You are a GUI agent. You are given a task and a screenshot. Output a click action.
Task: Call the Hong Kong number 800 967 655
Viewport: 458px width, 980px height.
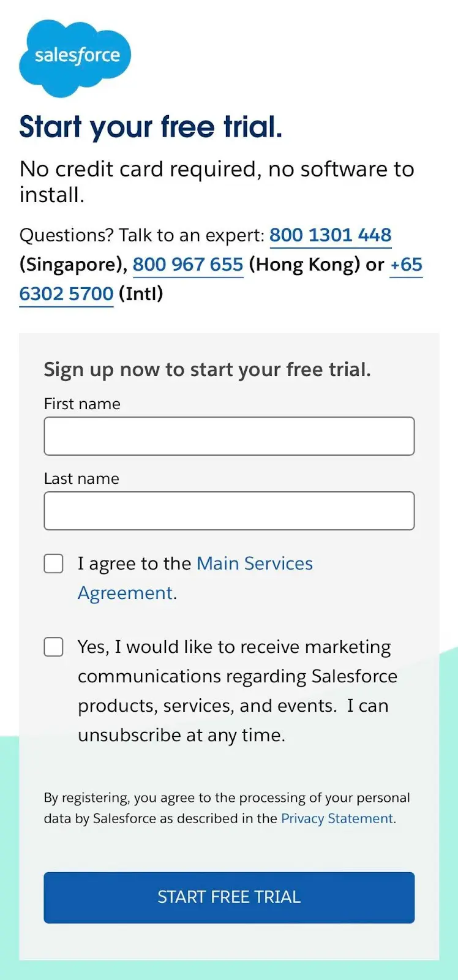187,265
